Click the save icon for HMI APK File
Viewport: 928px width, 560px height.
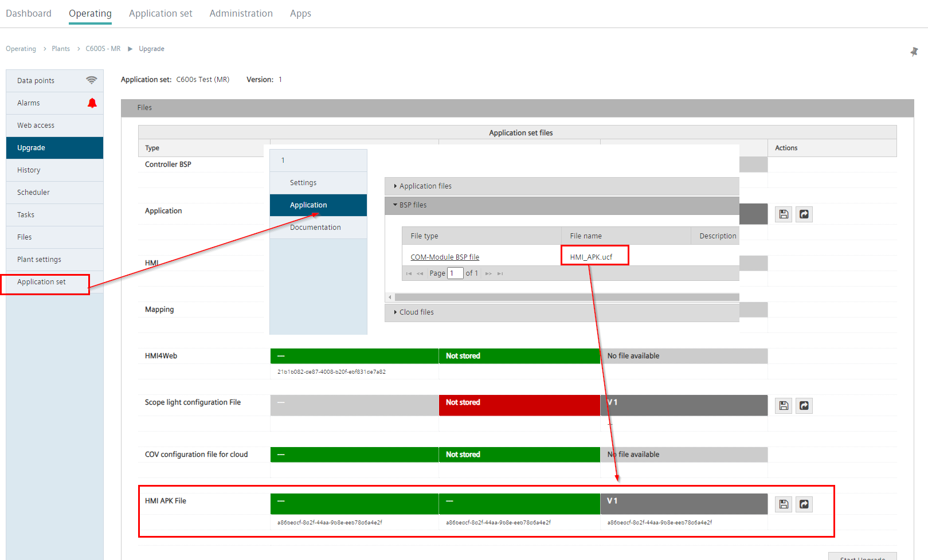(784, 504)
